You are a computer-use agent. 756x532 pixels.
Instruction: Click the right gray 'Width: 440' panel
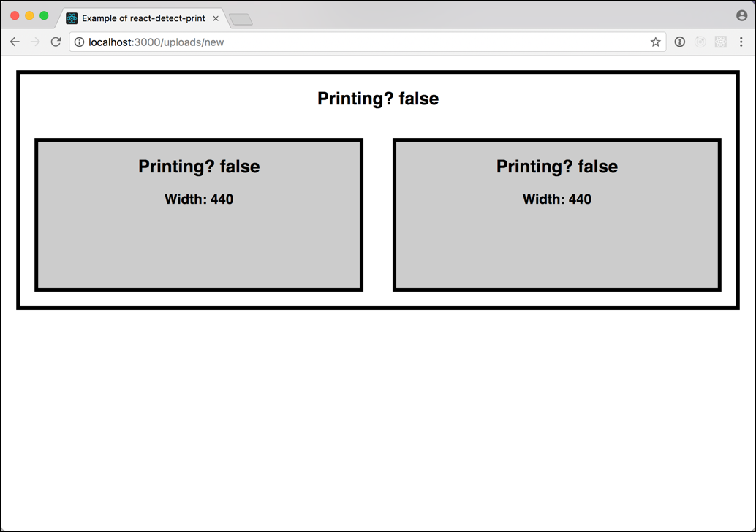point(556,199)
